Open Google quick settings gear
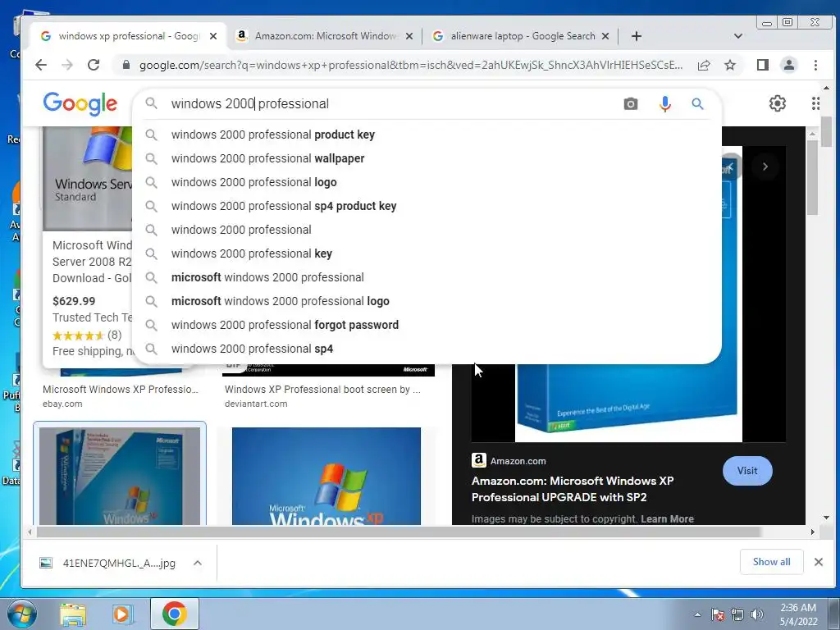The image size is (840, 630). tap(778, 103)
